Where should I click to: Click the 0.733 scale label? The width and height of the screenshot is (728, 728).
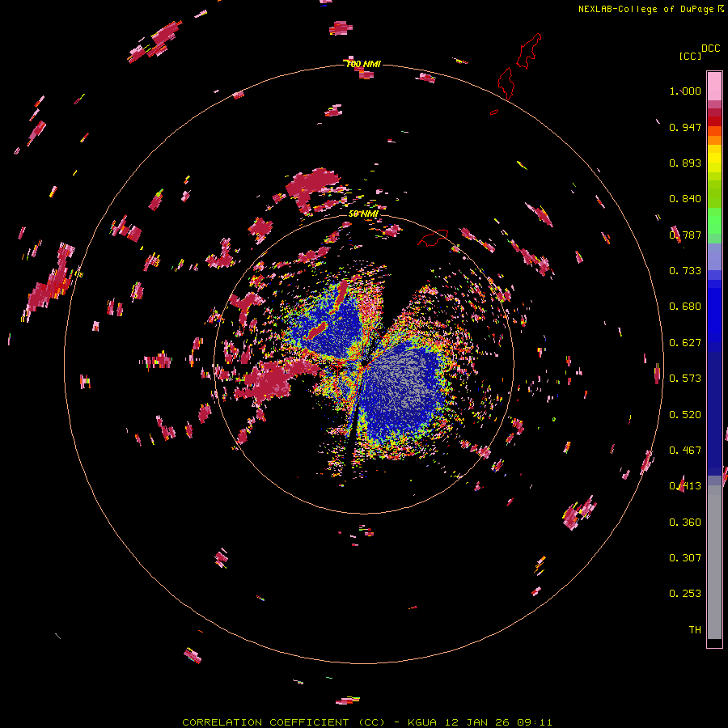(x=685, y=271)
